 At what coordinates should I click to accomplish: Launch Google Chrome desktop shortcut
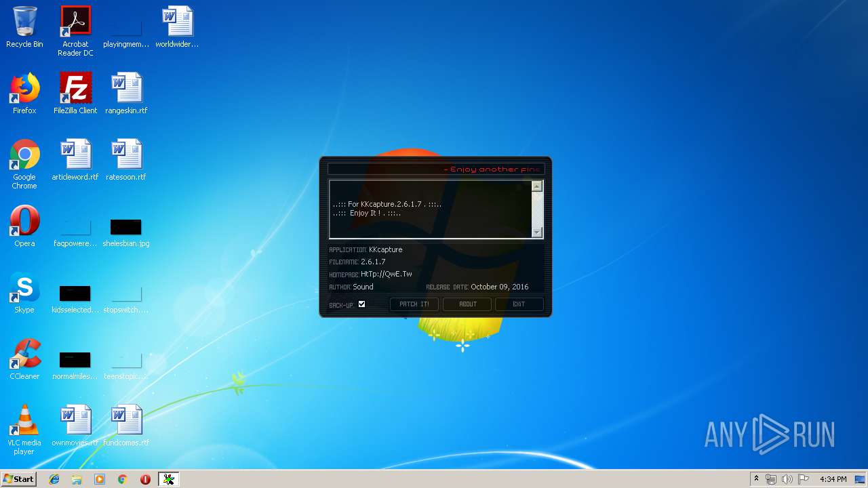[24, 165]
